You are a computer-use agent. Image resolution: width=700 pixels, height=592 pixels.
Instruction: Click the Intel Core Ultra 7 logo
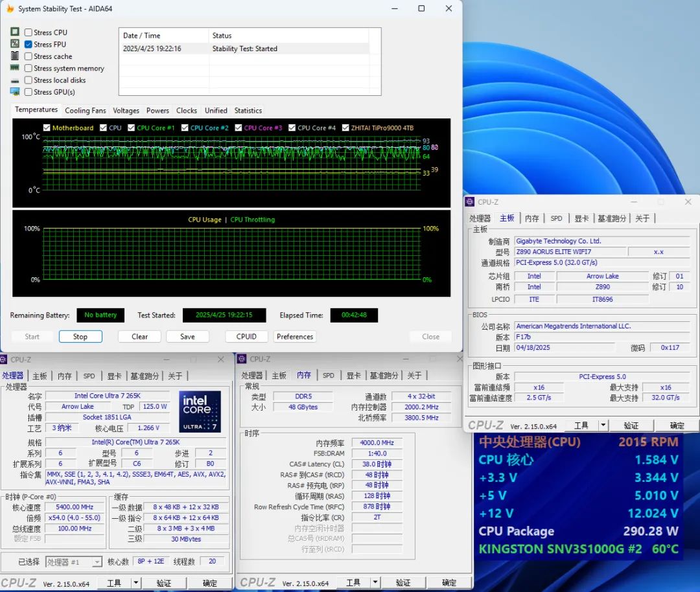tap(200, 412)
